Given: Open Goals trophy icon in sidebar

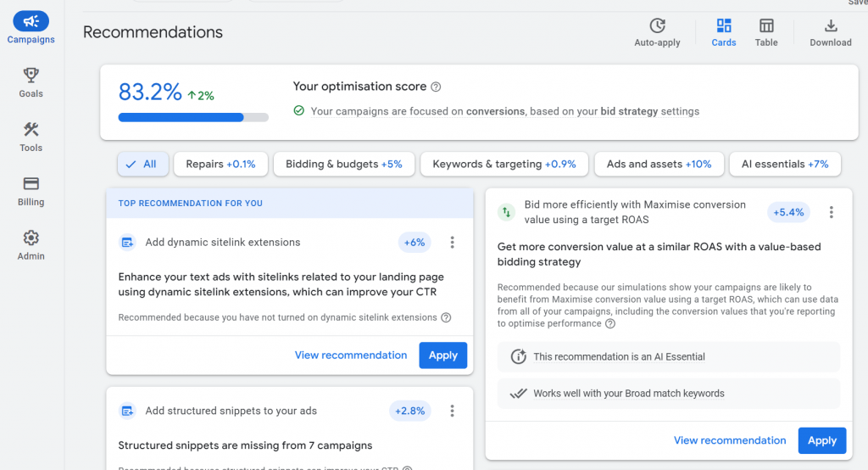Looking at the screenshot, I should pos(31,75).
